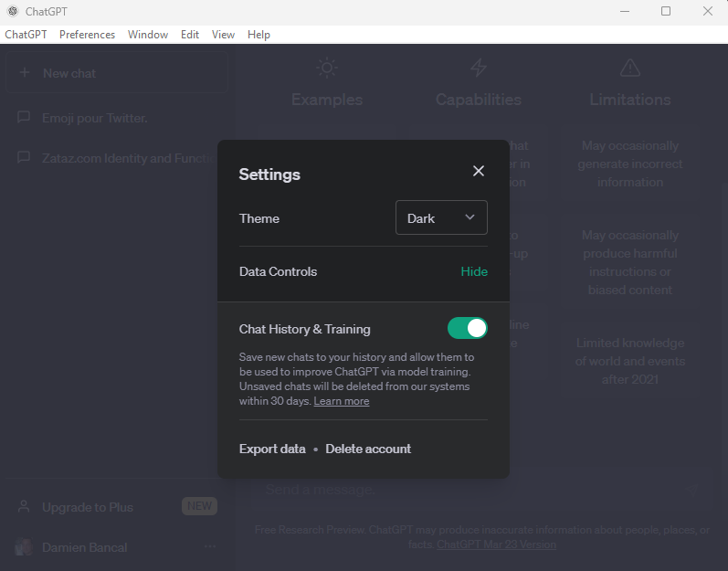
Task: Open the Theme dropdown showing Dark
Action: click(441, 217)
